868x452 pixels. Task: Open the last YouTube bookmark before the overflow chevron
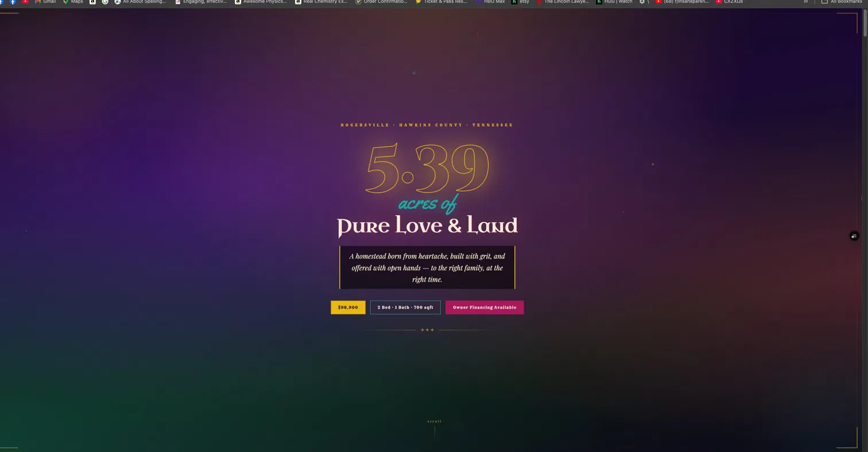[729, 2]
